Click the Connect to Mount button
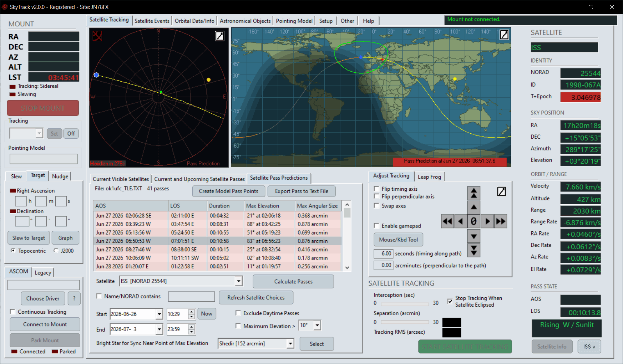Viewport: 623px width, 364px height. click(x=45, y=324)
